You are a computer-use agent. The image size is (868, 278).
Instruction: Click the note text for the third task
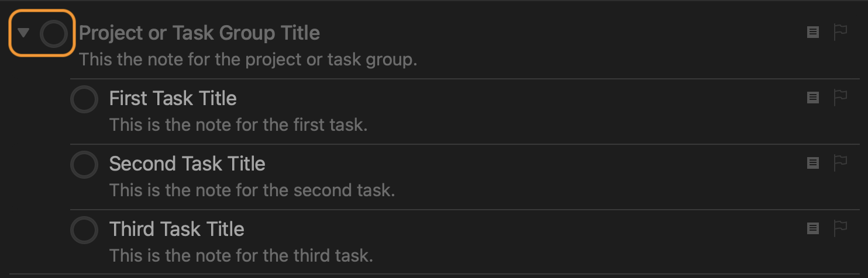[241, 256]
